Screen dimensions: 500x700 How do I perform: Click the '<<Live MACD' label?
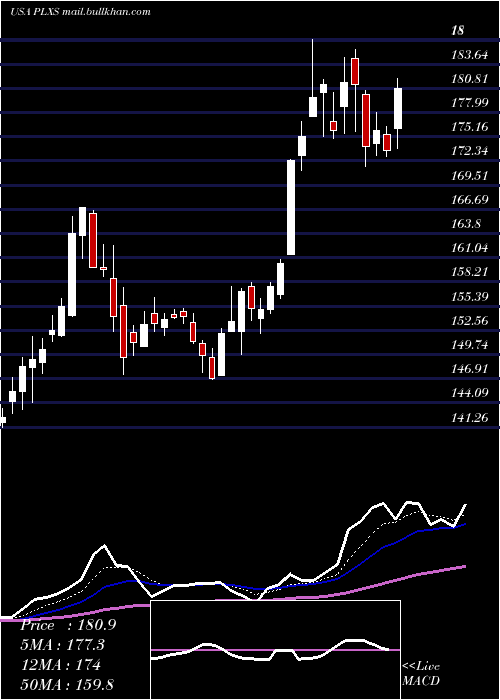pos(421,674)
